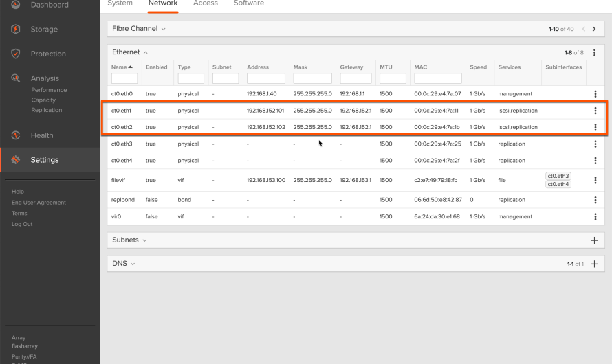Click the Health heartbeat icon
This screenshot has width=612, height=364.
point(16,135)
